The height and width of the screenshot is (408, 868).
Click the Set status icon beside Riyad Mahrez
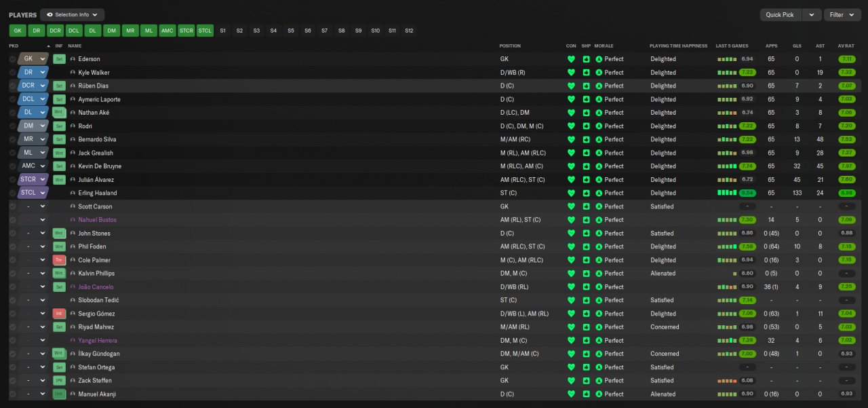pyautogui.click(x=59, y=327)
